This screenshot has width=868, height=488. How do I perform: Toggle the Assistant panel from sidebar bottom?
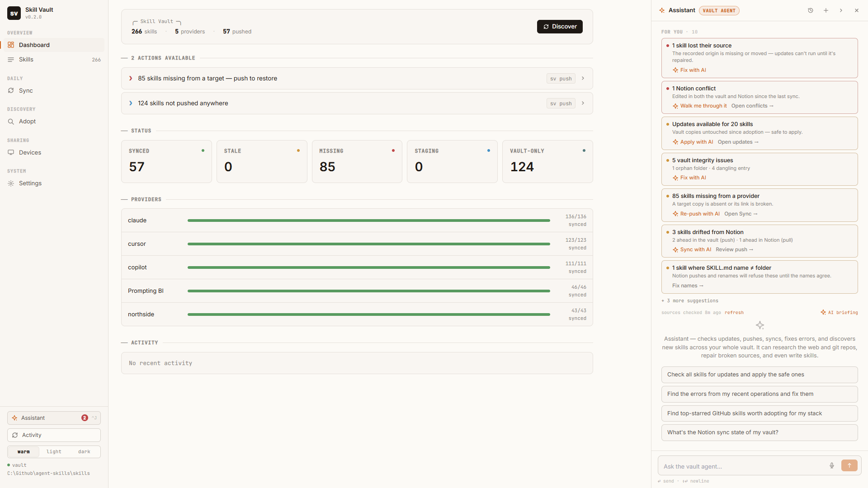click(x=54, y=418)
